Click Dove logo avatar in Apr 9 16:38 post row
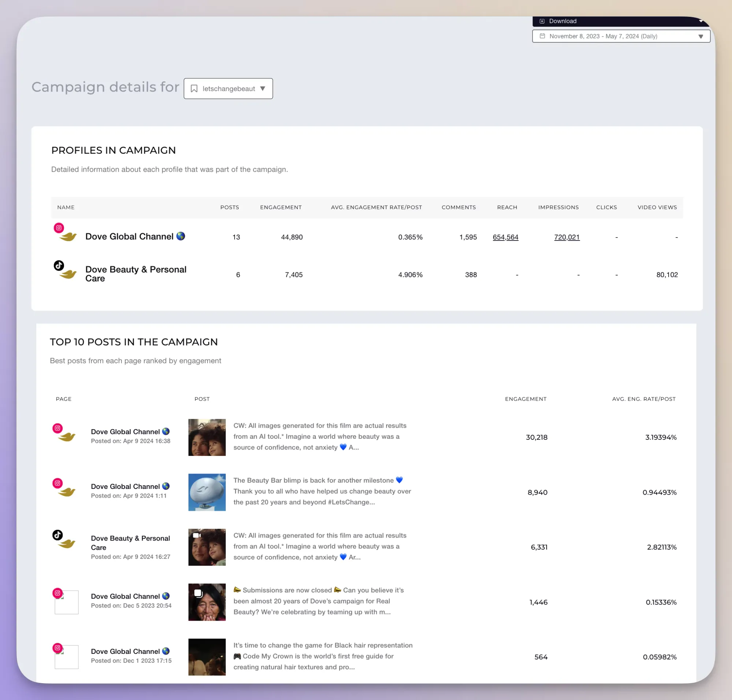This screenshot has width=732, height=700. pos(68,437)
